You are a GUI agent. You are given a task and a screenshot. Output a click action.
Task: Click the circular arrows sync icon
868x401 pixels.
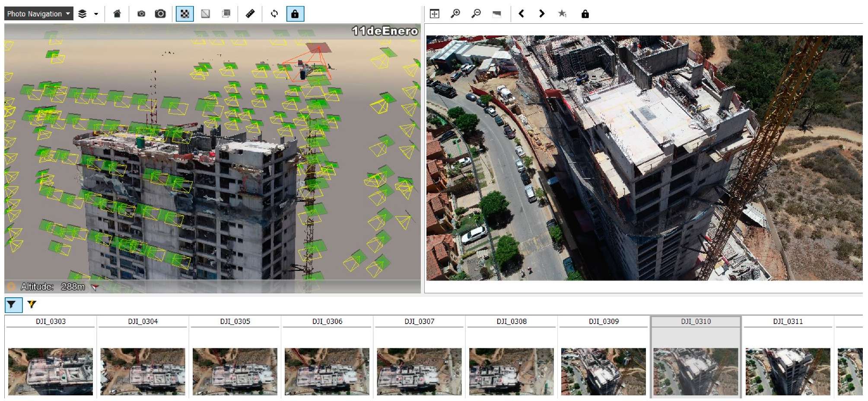pos(274,14)
